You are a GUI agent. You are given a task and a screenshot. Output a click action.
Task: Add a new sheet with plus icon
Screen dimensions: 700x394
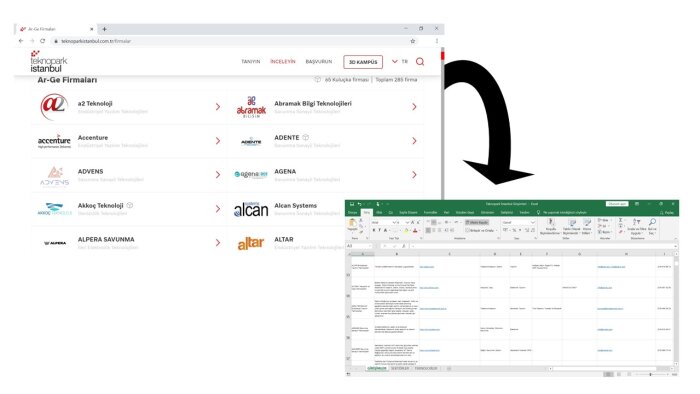[449, 369]
